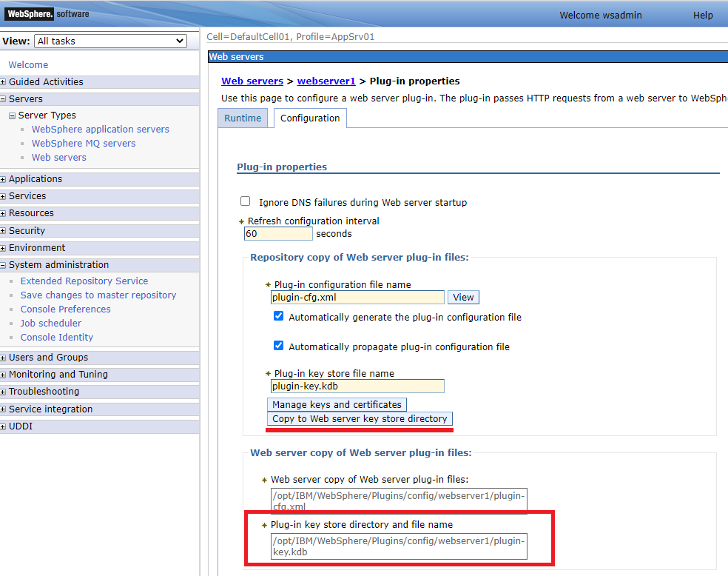Screen dimensions: 728x576
Task: Open Web servers in the sidebar
Action: pos(59,158)
